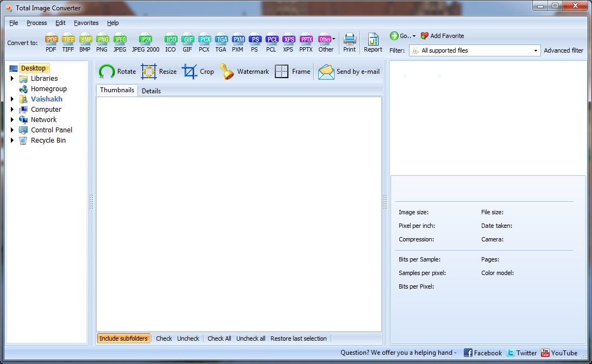Click the Check button
Viewport: 592px width, 364px height.
click(164, 339)
